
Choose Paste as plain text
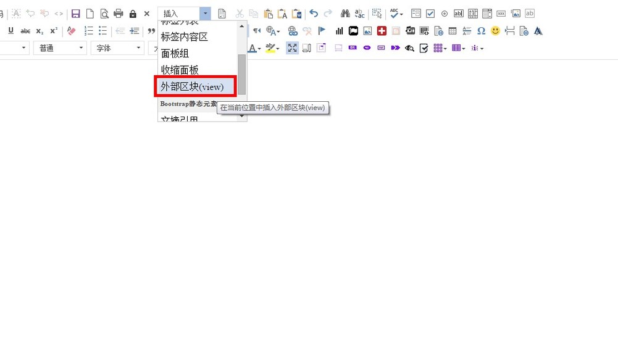pos(282,14)
